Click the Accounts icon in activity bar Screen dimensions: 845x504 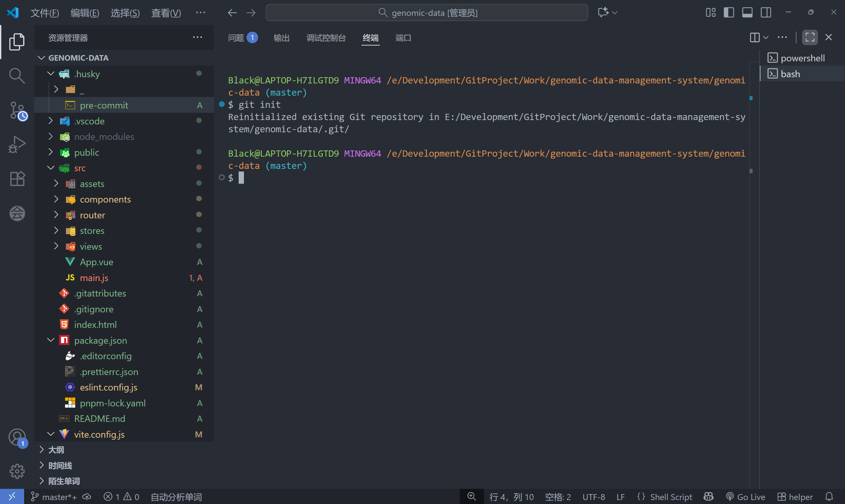click(17, 437)
